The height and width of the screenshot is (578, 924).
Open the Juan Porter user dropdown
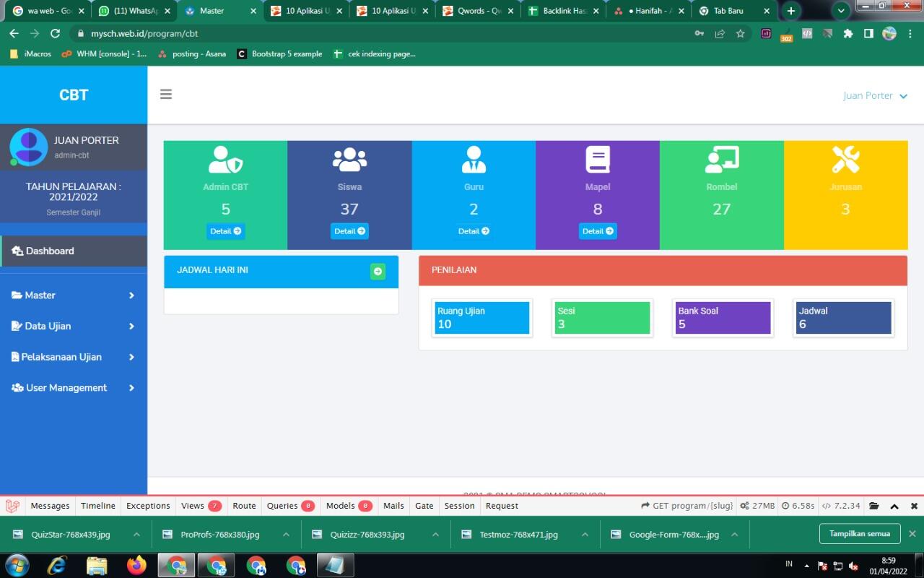tap(875, 95)
